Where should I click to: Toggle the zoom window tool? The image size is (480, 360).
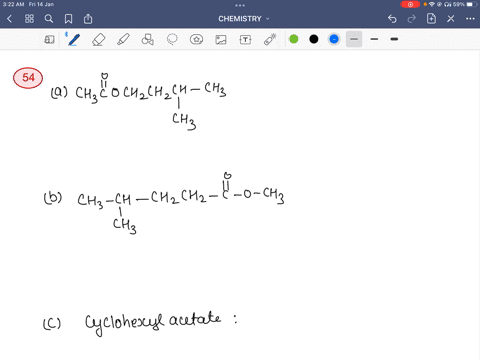pos(49,40)
